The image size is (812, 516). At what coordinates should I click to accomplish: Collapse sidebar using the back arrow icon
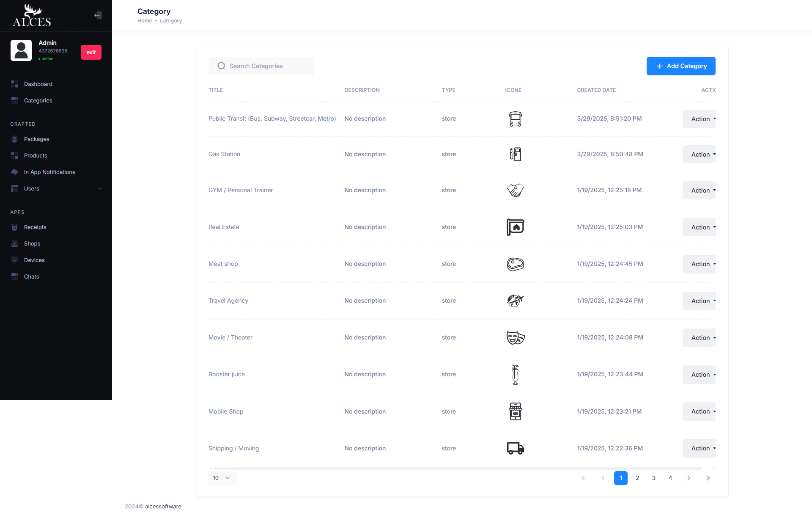point(98,15)
